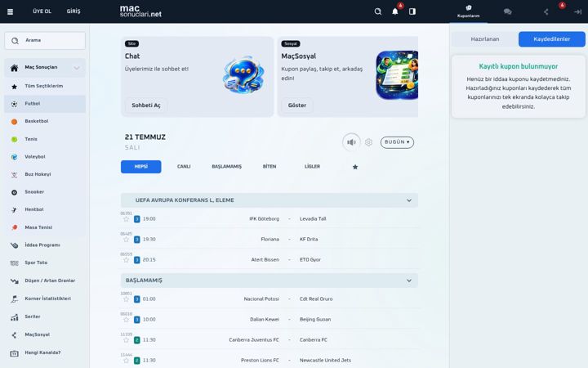Select Hentbol in the sidebar
Viewport: 588px width, 368px height.
[x=45, y=210]
